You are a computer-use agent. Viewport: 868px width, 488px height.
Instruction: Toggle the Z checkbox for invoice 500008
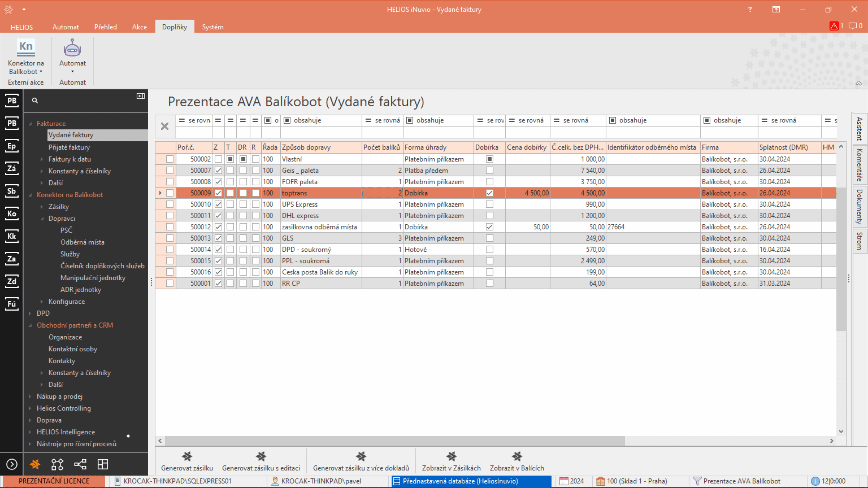coord(218,181)
